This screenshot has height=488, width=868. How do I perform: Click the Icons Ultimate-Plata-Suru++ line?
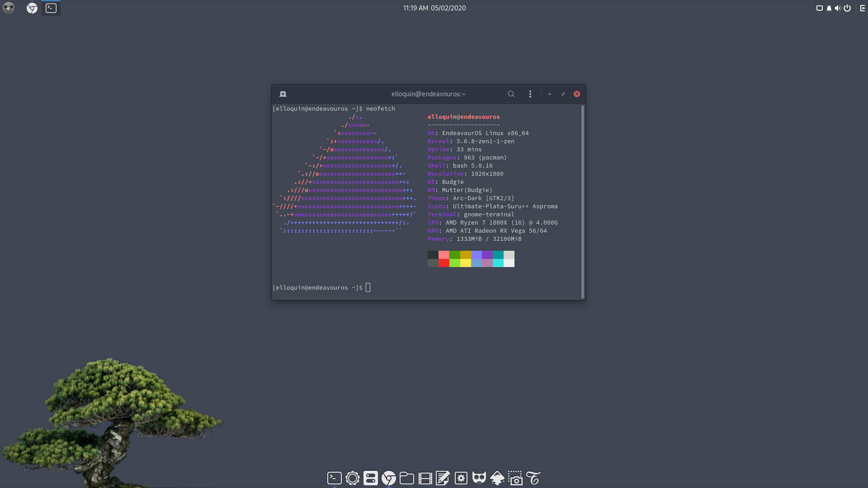click(x=493, y=206)
